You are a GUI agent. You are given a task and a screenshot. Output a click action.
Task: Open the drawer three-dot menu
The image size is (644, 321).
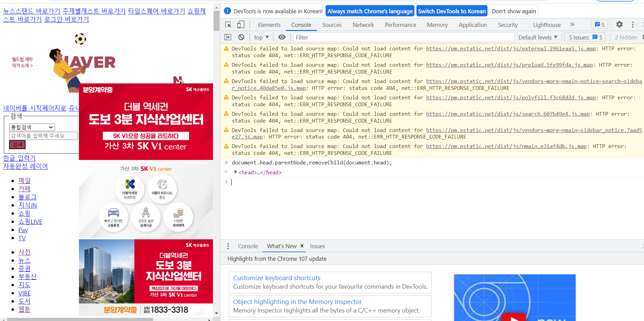(x=228, y=246)
